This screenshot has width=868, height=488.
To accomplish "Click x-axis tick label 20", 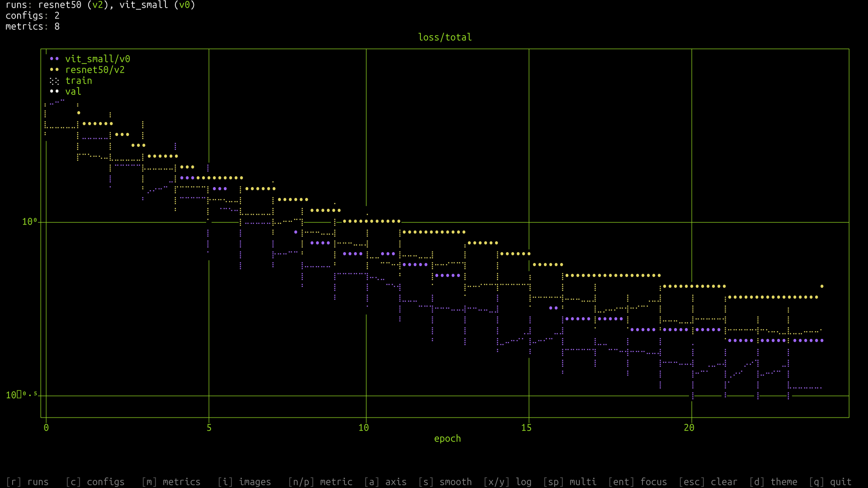I will [689, 427].
